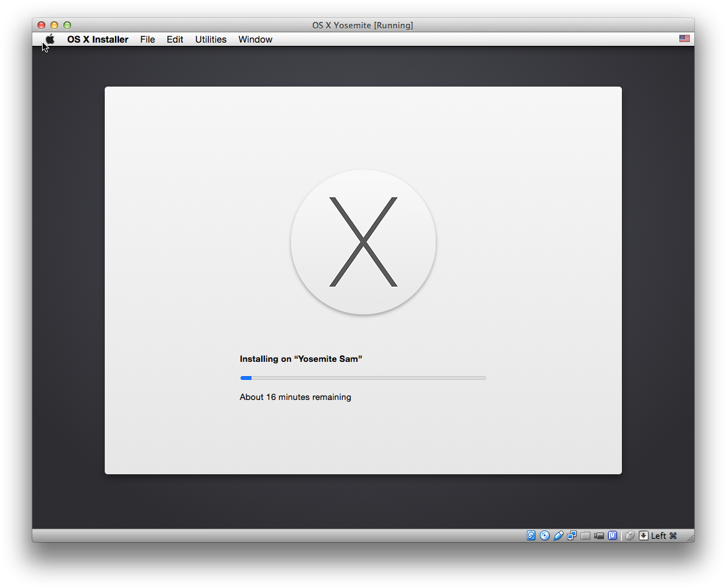Click the OS X Yosemite X logo

coord(363,242)
